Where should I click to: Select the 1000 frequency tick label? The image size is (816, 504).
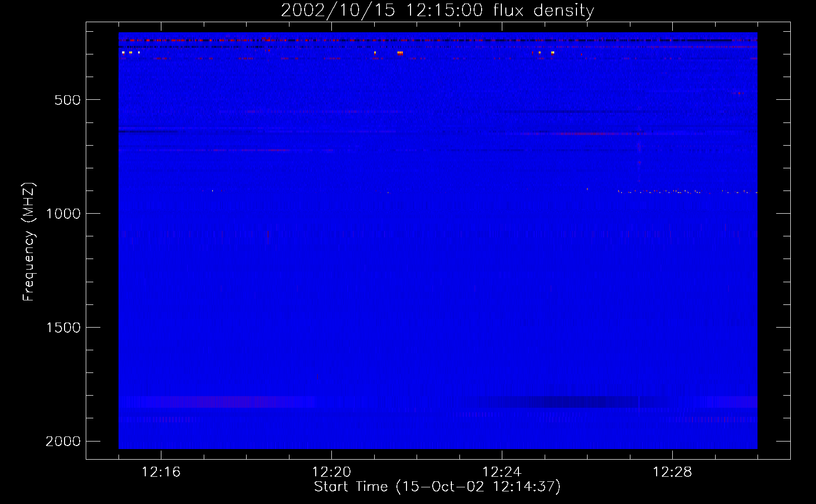tap(63, 214)
